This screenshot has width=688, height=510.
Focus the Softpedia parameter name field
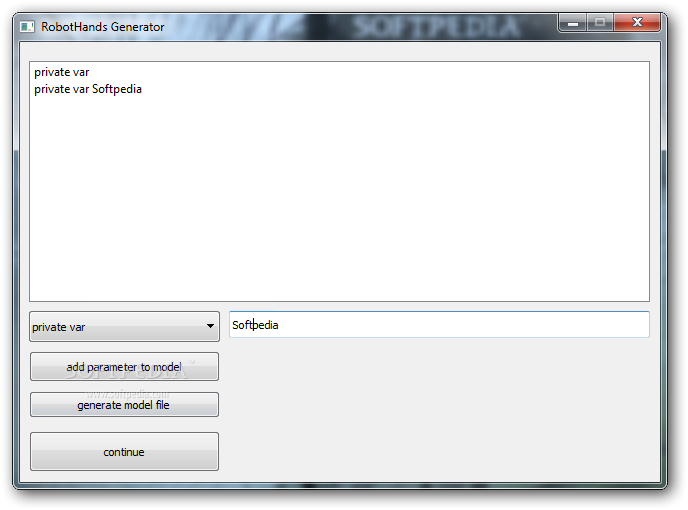point(439,325)
